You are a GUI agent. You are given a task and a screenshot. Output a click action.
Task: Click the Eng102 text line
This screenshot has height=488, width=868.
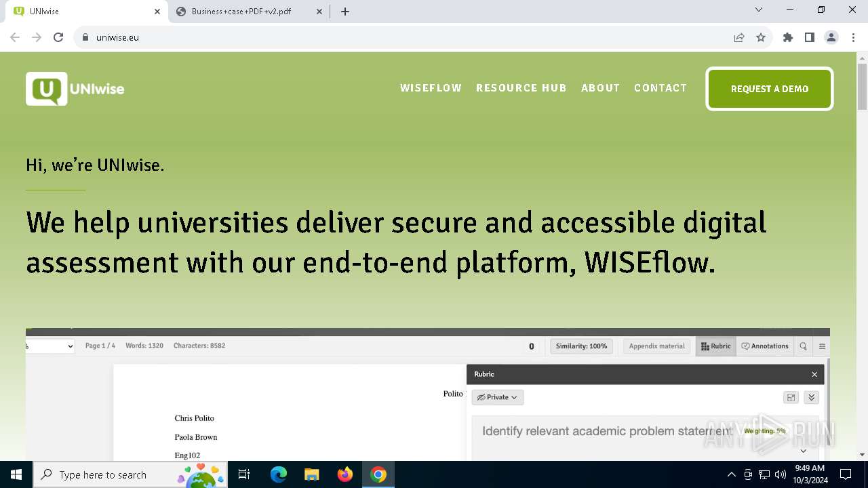pyautogui.click(x=187, y=455)
